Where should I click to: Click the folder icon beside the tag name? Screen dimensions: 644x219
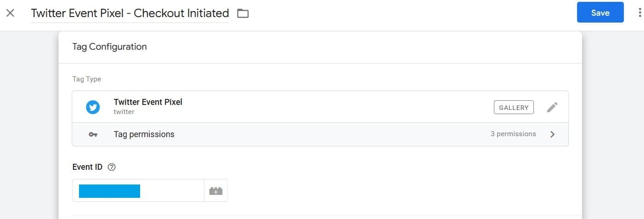point(243,14)
